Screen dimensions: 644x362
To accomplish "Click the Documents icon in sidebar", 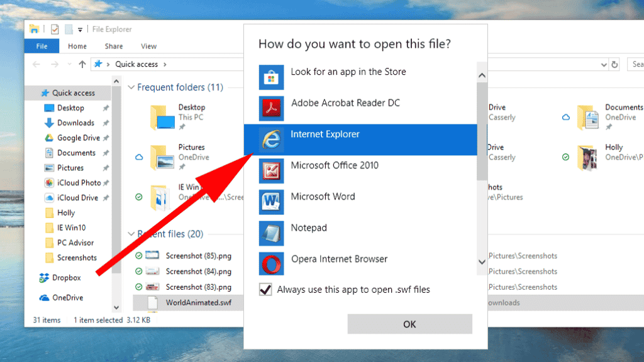I will point(49,153).
